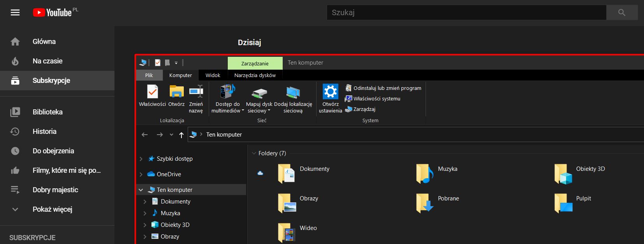Image resolution: width=644 pixels, height=244 pixels.
Task: Select Wideo folder in main pane
Action: 297,233
